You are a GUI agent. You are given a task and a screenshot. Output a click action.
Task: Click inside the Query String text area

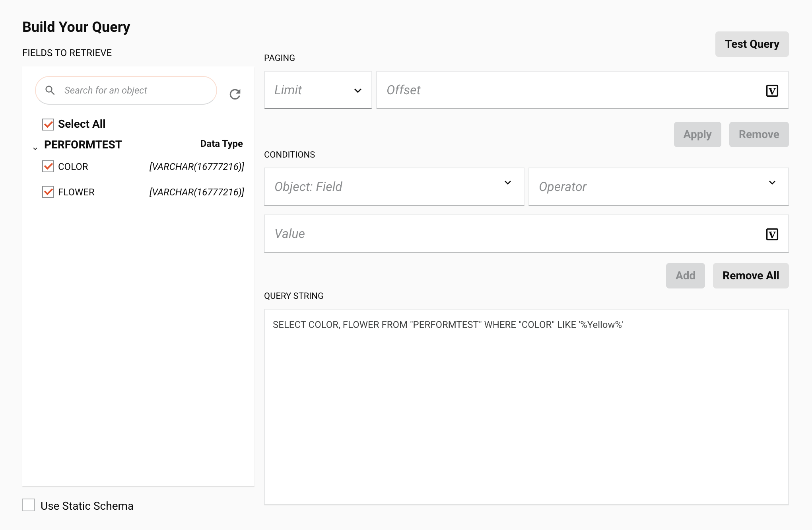[x=526, y=407]
